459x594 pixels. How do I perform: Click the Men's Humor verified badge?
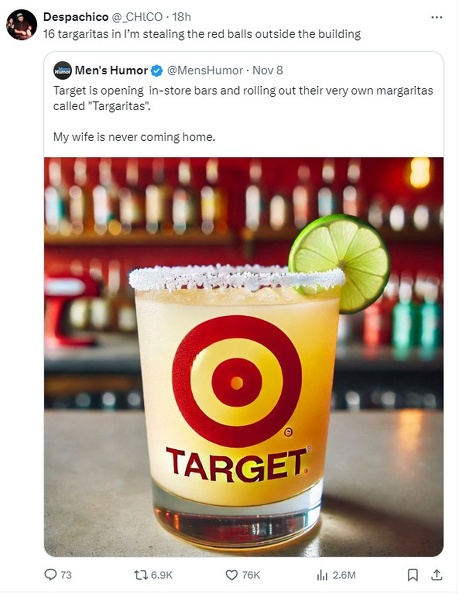tap(157, 70)
